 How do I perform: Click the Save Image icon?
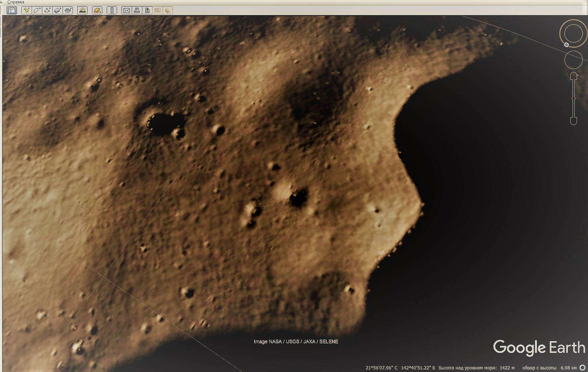tap(147, 10)
